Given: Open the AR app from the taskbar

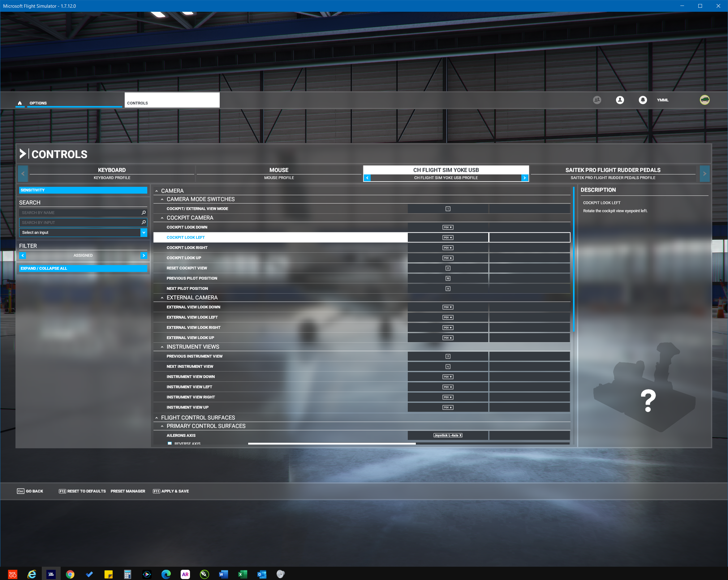Looking at the screenshot, I should (x=185, y=574).
